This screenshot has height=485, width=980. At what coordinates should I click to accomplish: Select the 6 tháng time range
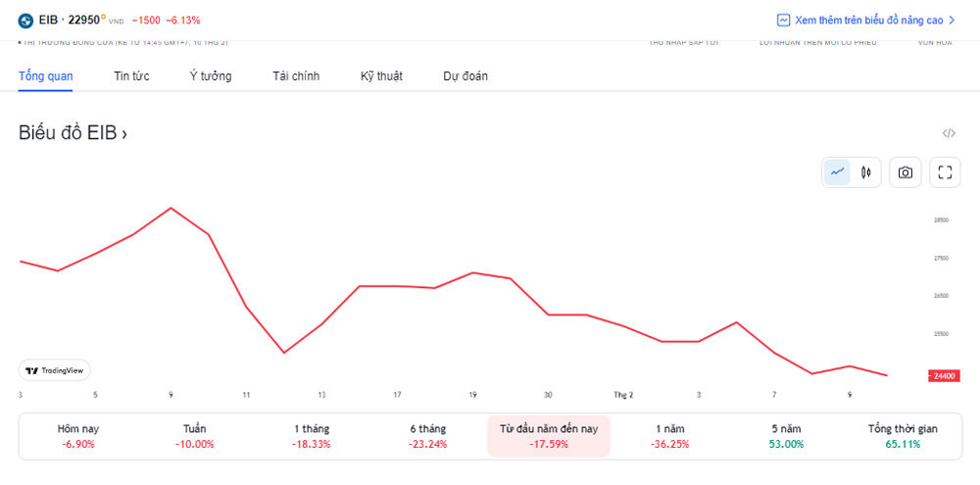pyautogui.click(x=427, y=436)
